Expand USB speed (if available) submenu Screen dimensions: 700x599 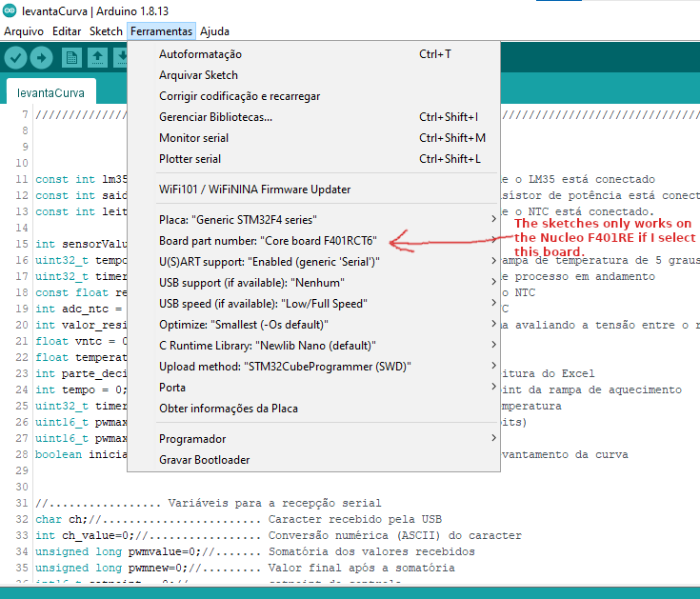[313, 304]
